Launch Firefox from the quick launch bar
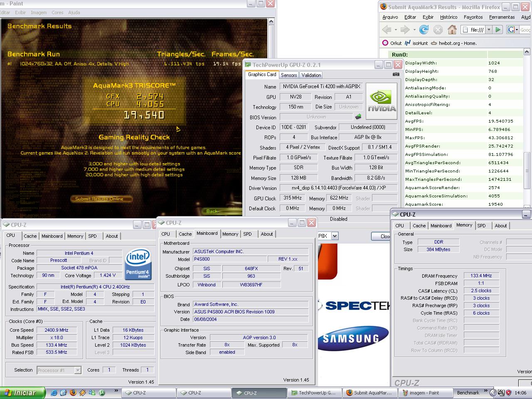 coord(73,392)
